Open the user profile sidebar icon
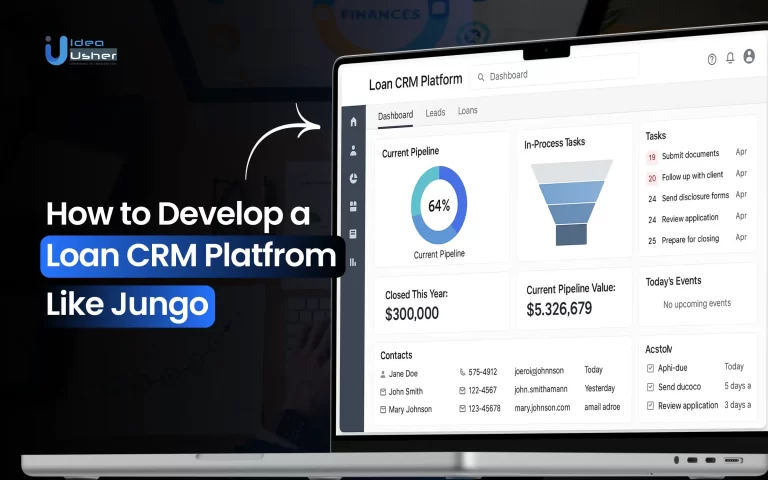 click(x=353, y=151)
